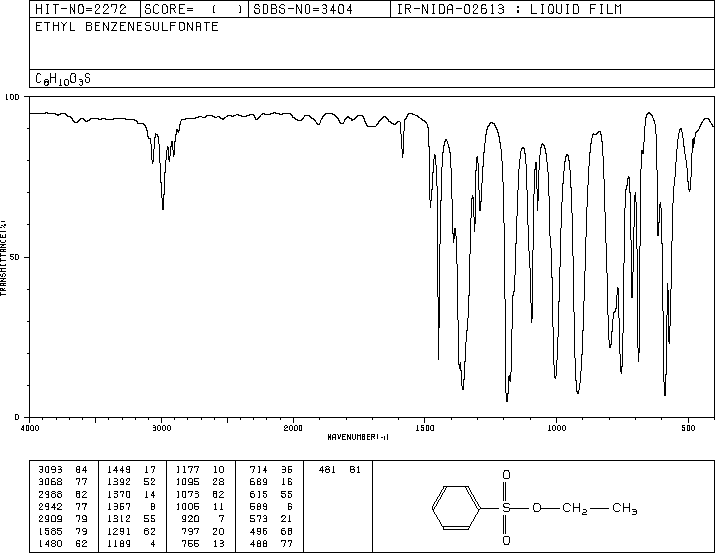Click transmittance value 84 beside 3093
The image size is (715, 553).
click(x=81, y=470)
